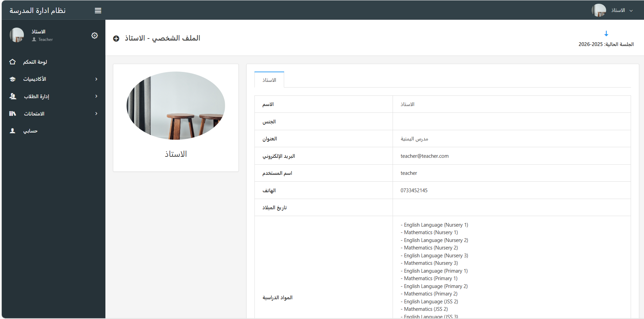Click the اسم المستخدم row label
The image size is (644, 319).
click(277, 173)
